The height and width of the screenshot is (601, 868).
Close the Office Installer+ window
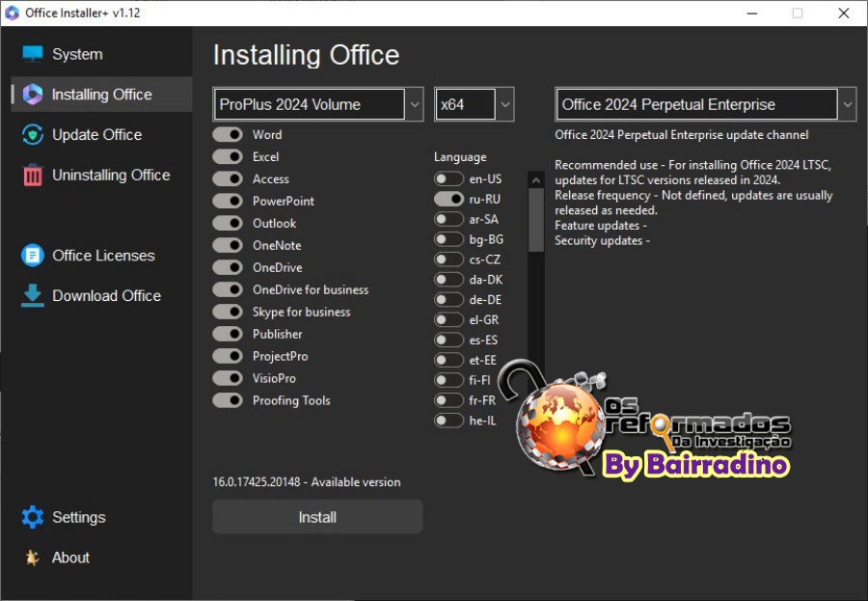844,13
